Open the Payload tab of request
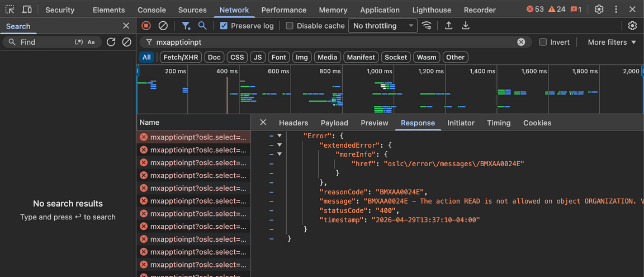 (x=334, y=123)
